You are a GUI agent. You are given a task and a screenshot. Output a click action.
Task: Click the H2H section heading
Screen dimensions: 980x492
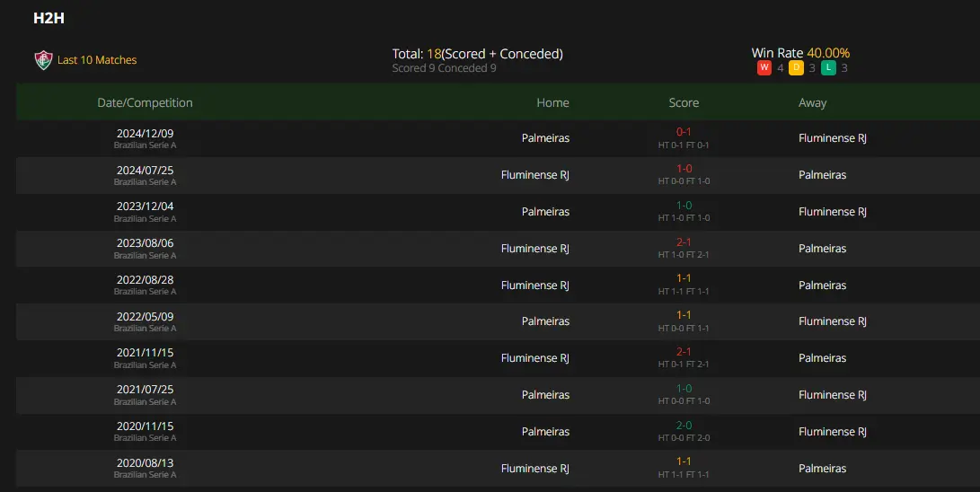[x=49, y=18]
